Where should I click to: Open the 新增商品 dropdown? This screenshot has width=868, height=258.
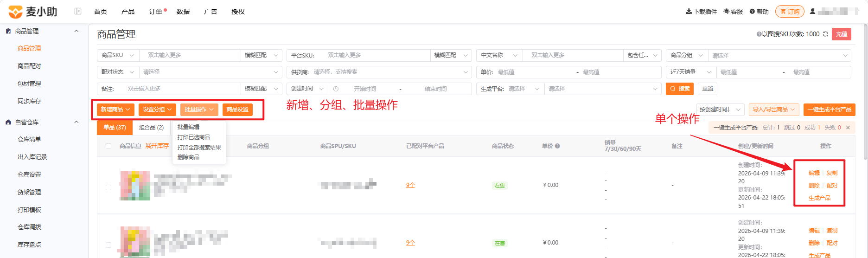click(115, 110)
